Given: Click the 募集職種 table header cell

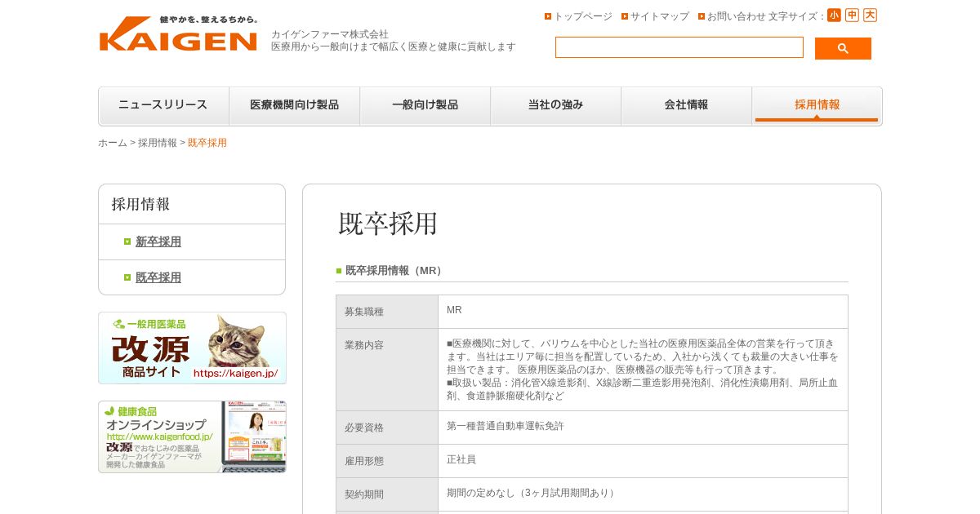Looking at the screenshot, I should pyautogui.click(x=387, y=312).
